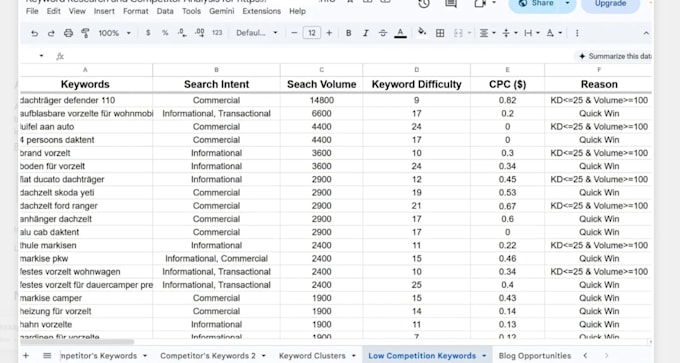The image size is (680, 363).
Task: Toggle italic formatting
Action: pyautogui.click(x=366, y=33)
